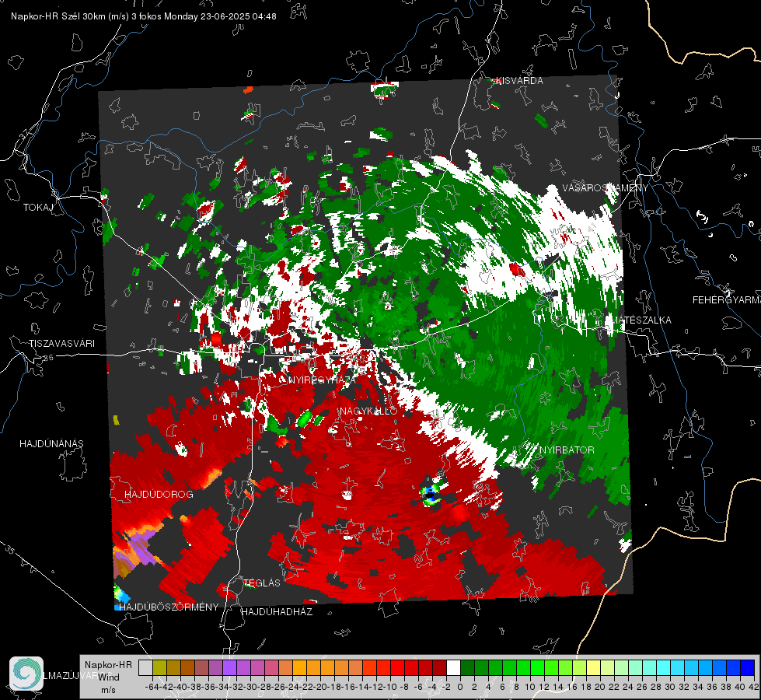
Task: Click the white swatch in the wind legend
Action: [453, 667]
